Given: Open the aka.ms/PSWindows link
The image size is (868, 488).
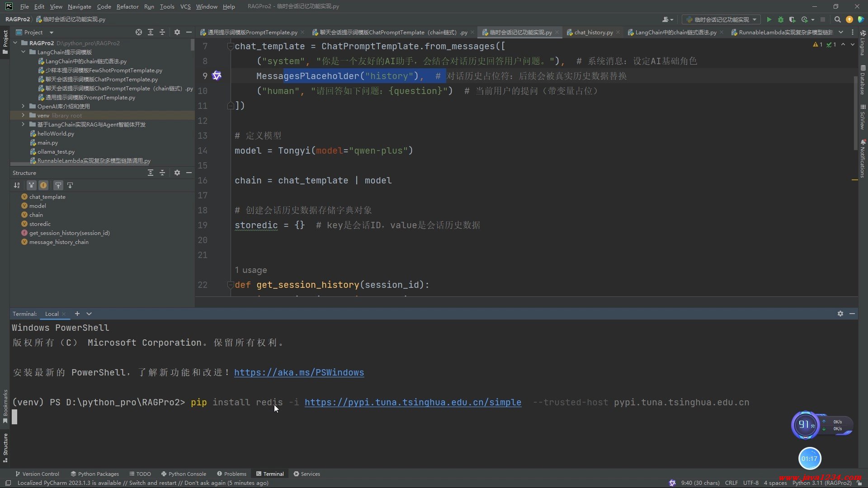Looking at the screenshot, I should click(299, 372).
